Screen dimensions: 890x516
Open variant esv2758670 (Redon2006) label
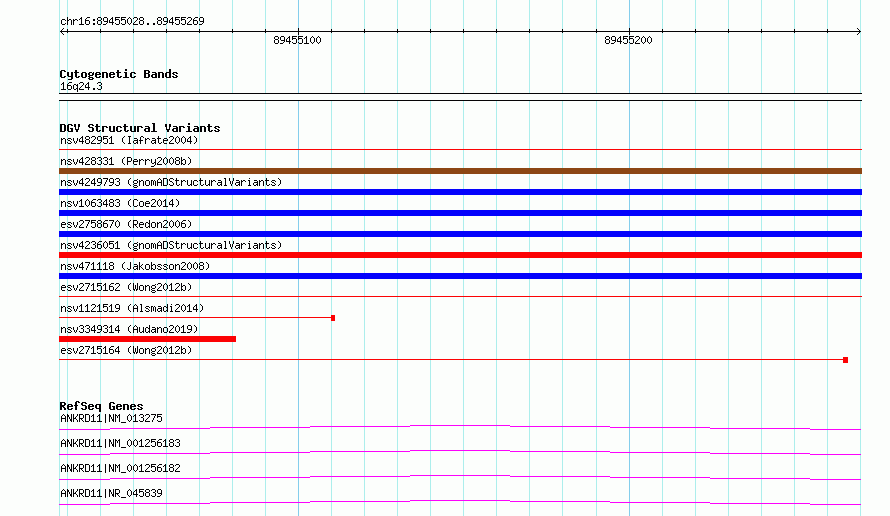[126, 224]
